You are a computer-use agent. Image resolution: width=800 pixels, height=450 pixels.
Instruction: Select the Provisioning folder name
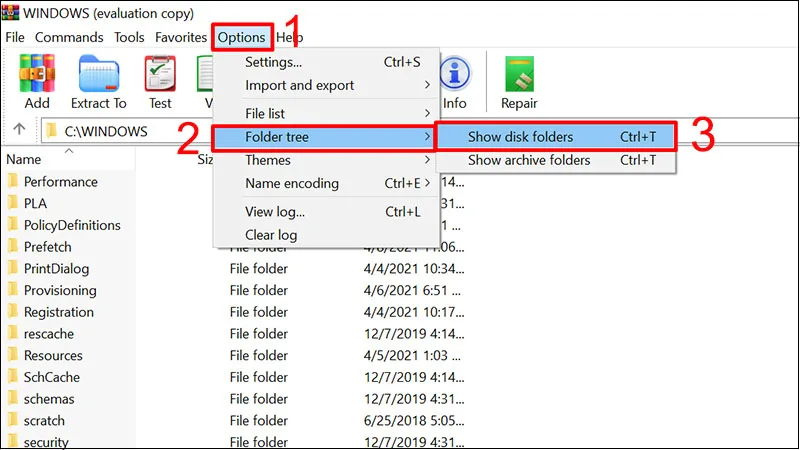(x=60, y=290)
